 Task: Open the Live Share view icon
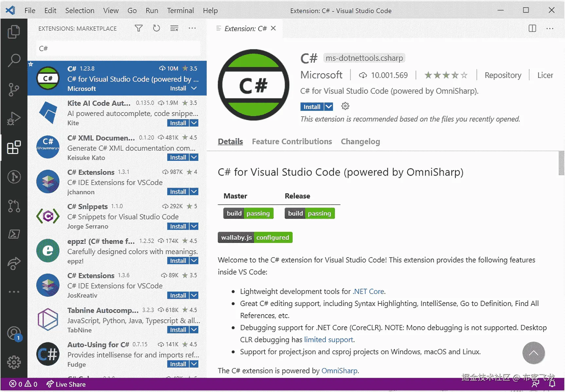(14, 263)
